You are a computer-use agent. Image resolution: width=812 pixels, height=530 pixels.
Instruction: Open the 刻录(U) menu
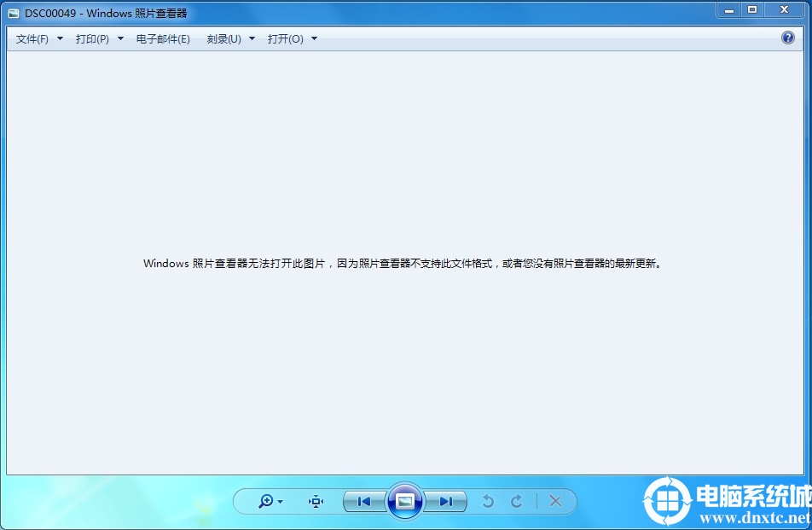click(x=223, y=39)
